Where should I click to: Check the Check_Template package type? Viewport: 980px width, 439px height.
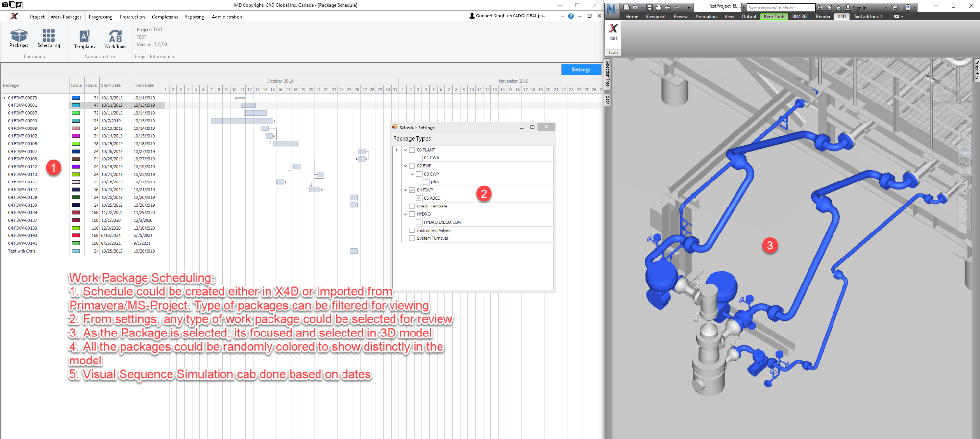[412, 207]
